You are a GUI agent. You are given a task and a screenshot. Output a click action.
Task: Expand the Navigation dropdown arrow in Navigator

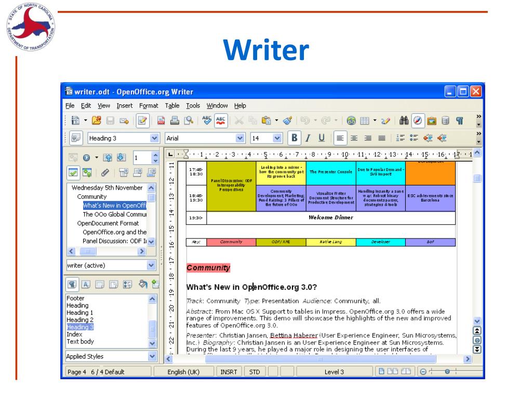(x=97, y=157)
